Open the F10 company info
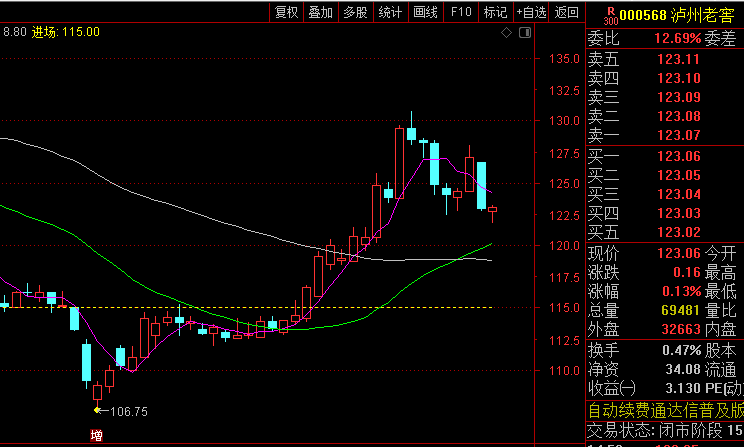This screenshot has width=744, height=447. coord(461,12)
